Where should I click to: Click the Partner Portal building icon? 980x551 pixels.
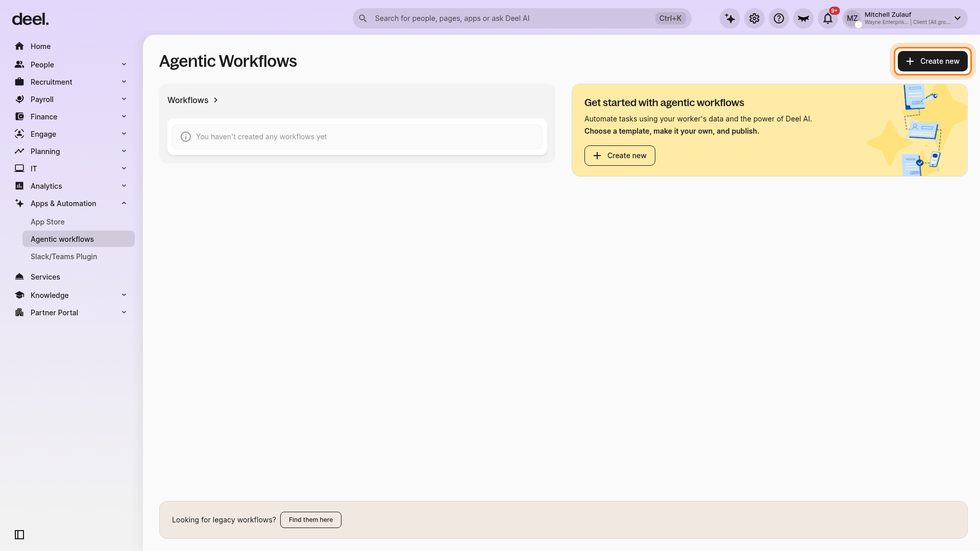click(x=19, y=313)
